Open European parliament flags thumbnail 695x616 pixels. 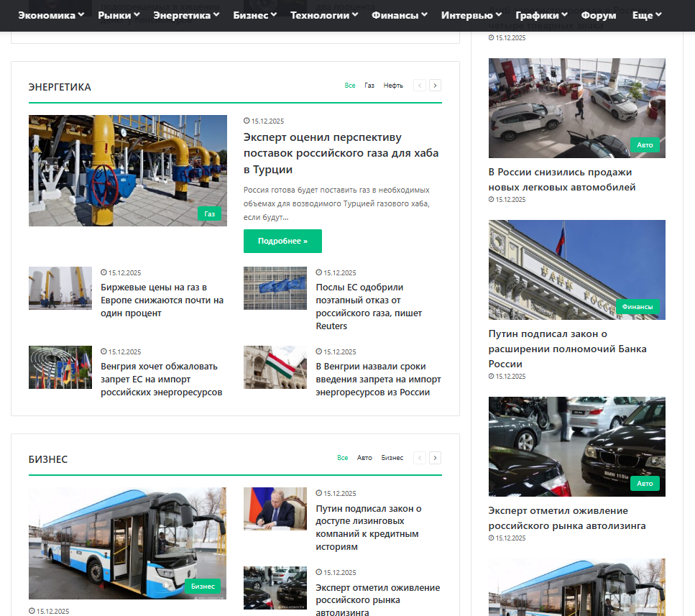(x=60, y=367)
